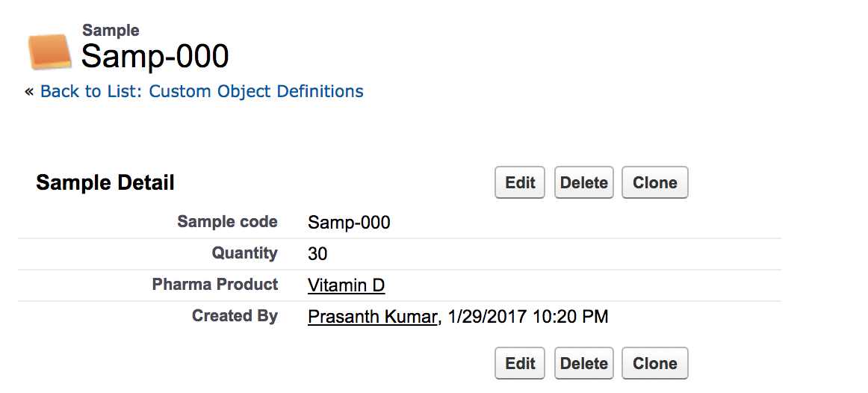Open the Vitamin D pharma product link
The height and width of the screenshot is (393, 868).
(346, 285)
